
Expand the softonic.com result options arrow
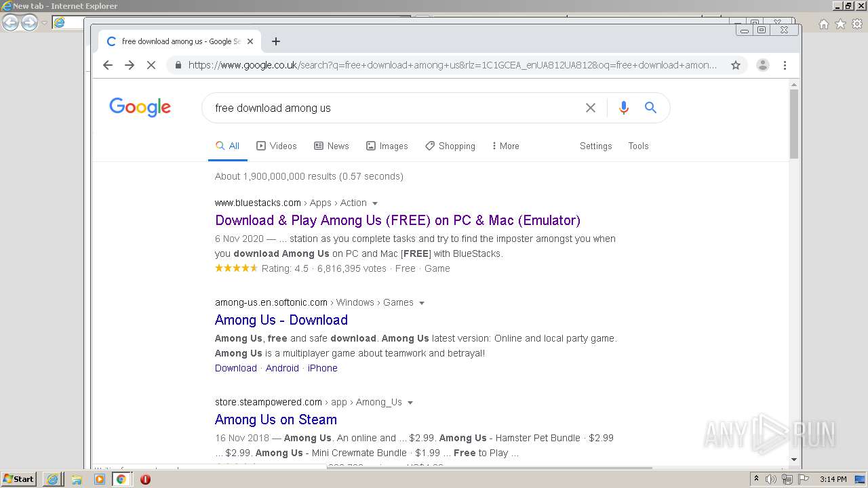422,303
